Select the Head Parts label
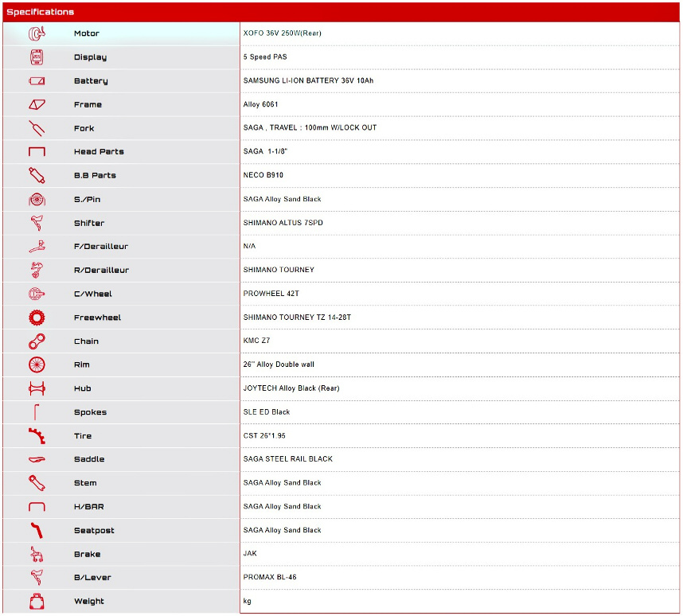This screenshot has width=683, height=616. 99,151
